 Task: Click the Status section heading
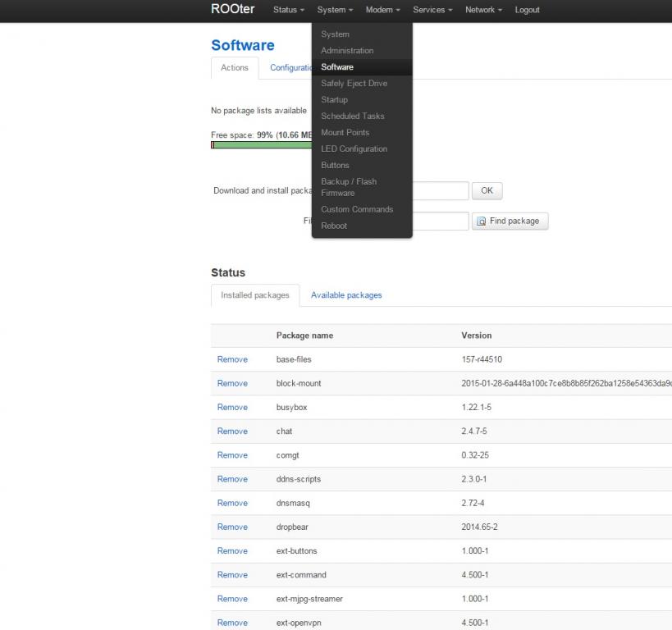coord(228,272)
